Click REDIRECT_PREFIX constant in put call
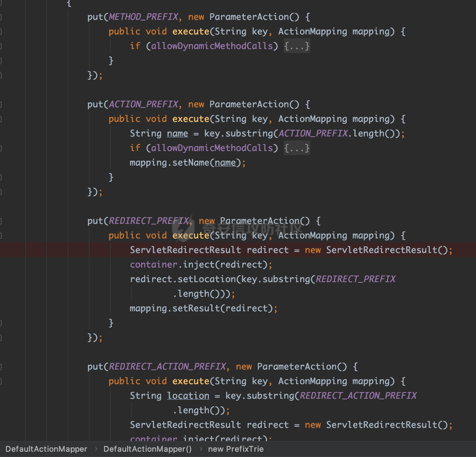Viewport: 476px width, 457px height. click(149, 221)
